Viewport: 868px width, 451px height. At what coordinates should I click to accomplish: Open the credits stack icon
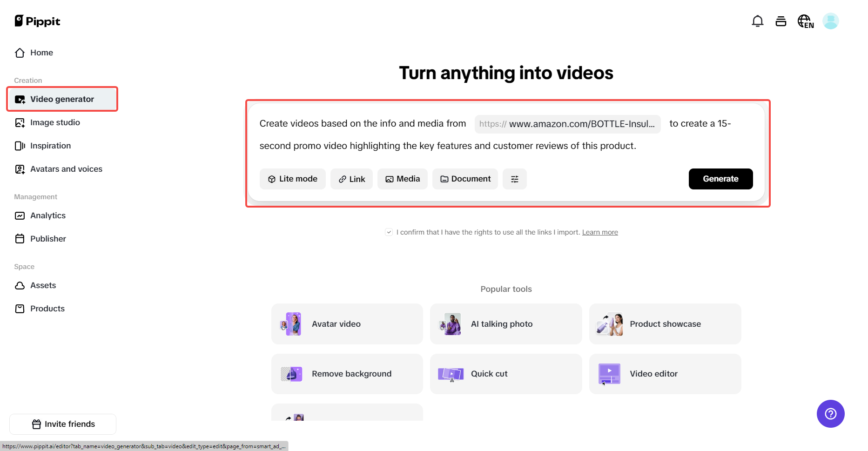pyautogui.click(x=781, y=21)
